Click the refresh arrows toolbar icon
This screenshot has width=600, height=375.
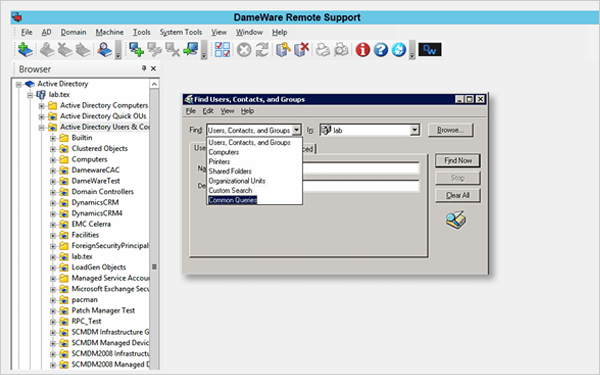click(x=262, y=50)
